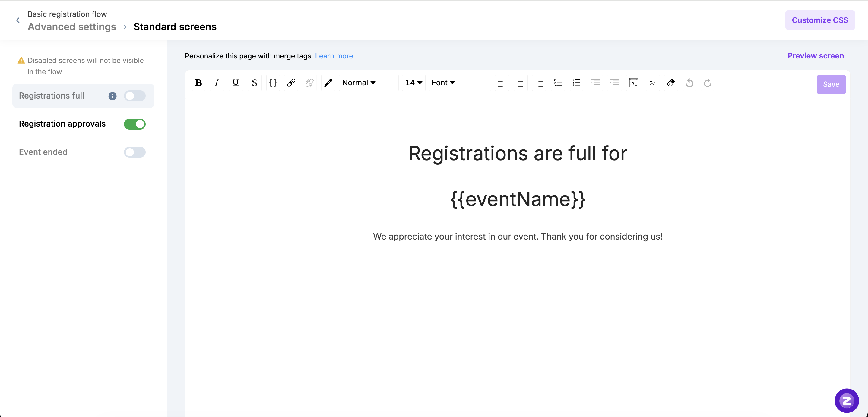The width and height of the screenshot is (868, 417).
Task: Open the Learn more link
Action: (334, 56)
